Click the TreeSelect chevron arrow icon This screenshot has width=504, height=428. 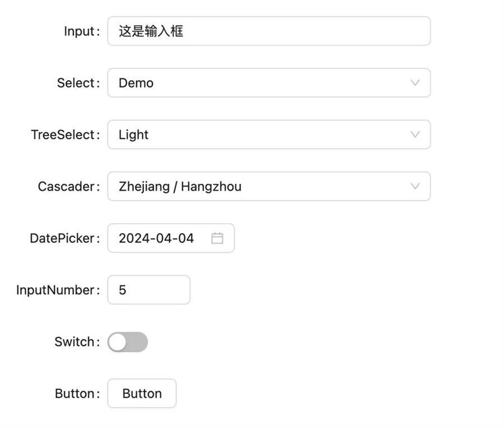415,134
